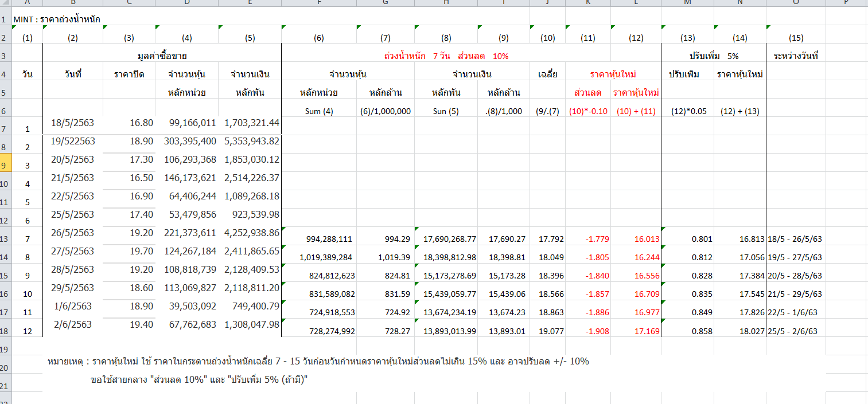Click the summed shares '994,288,111'
868x404 pixels.
point(329,240)
